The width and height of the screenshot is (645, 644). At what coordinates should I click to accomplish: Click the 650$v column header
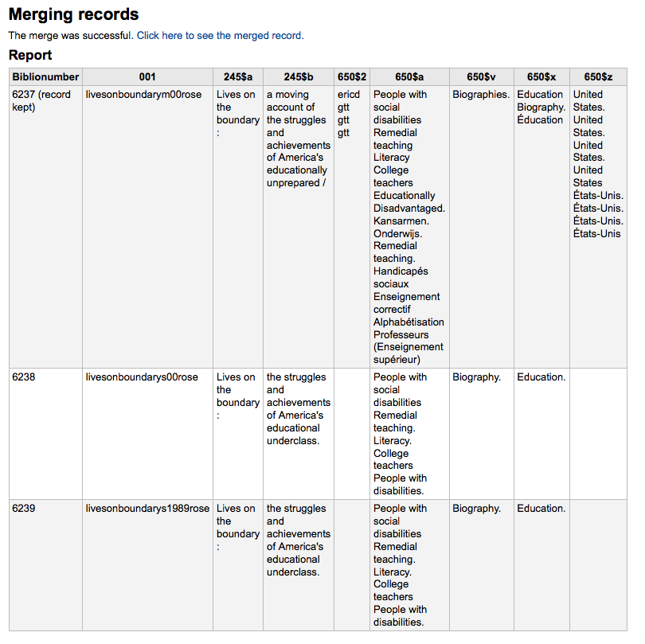click(x=481, y=77)
